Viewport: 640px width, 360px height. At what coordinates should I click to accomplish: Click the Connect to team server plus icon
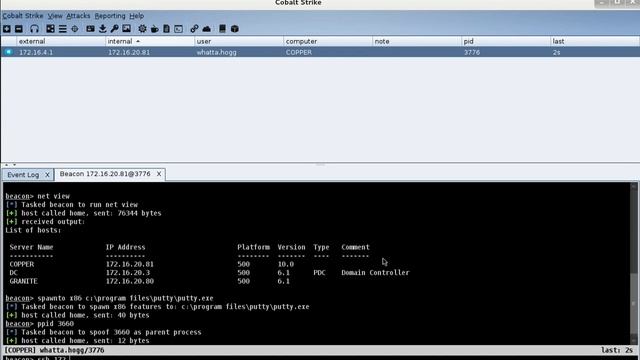[7, 29]
